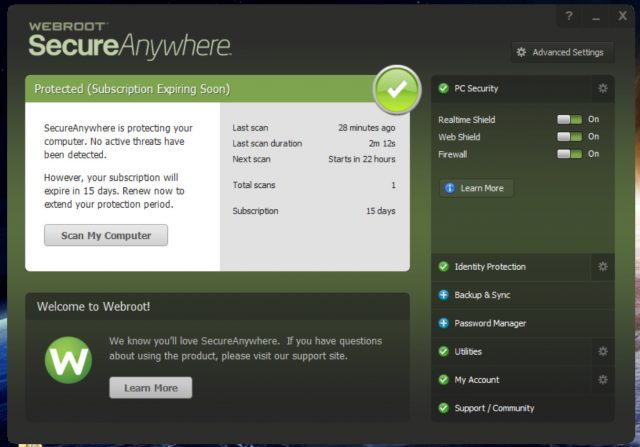Expand Password Manager plus icon

tap(443, 324)
